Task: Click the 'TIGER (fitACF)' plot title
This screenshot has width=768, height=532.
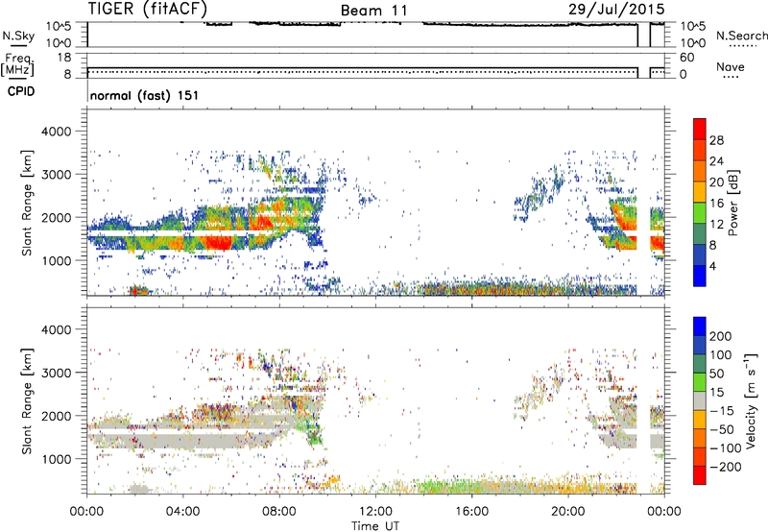Action: pos(148,9)
